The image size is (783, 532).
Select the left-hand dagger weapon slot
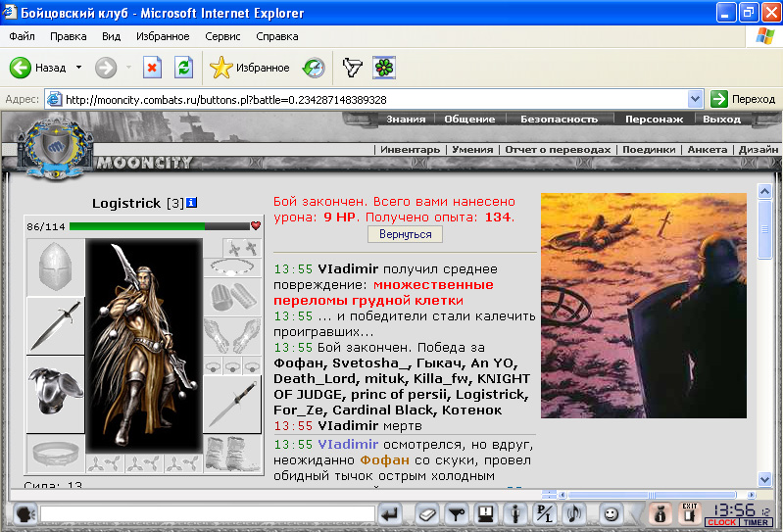coord(56,326)
